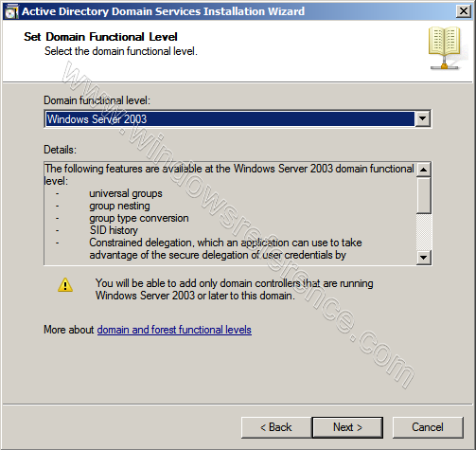Click the warning text about domain controllers
The height and width of the screenshot is (450, 476).
[235, 289]
